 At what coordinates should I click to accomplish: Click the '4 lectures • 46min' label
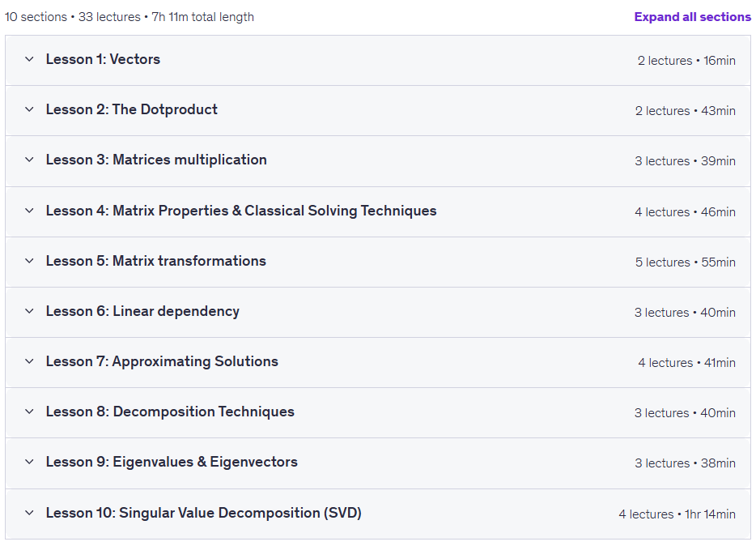(x=685, y=211)
